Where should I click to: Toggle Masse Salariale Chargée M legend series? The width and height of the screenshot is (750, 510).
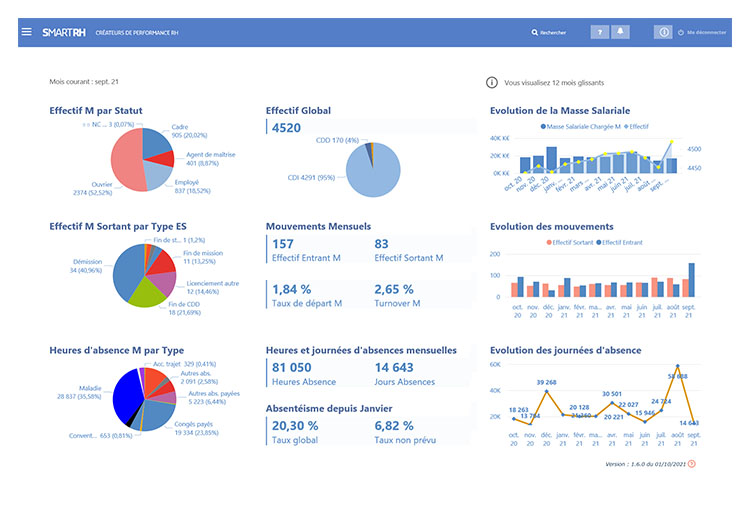580,126
